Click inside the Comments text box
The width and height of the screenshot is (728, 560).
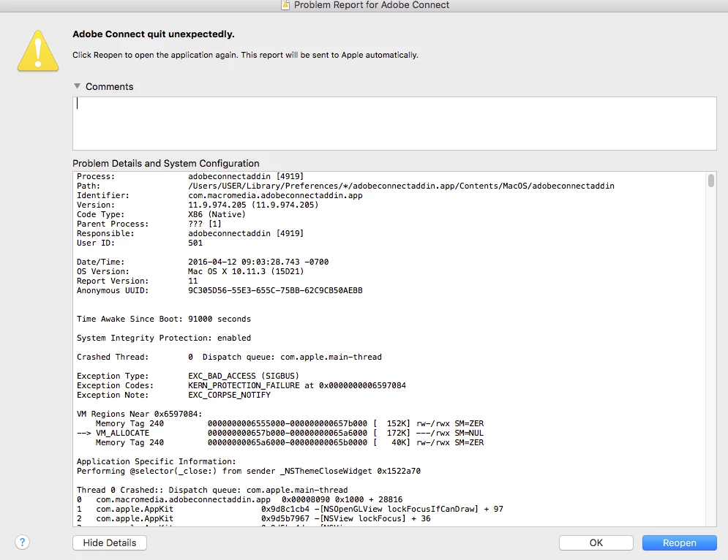click(394, 124)
